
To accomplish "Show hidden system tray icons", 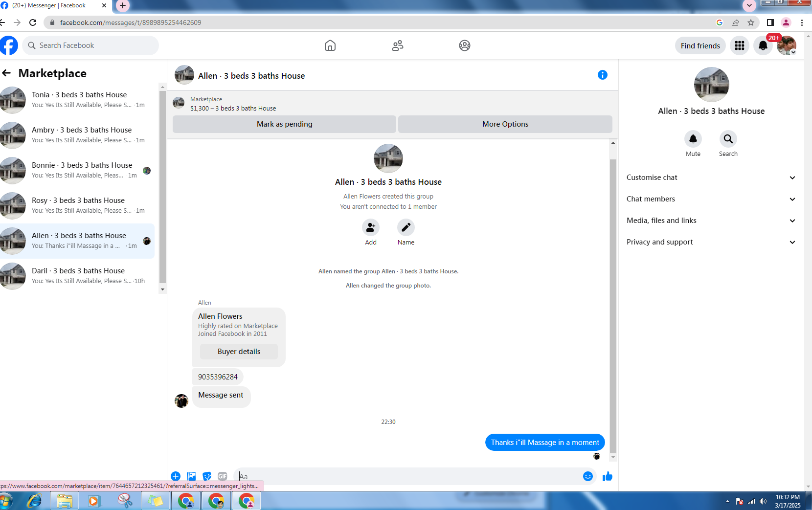I will [x=727, y=501].
